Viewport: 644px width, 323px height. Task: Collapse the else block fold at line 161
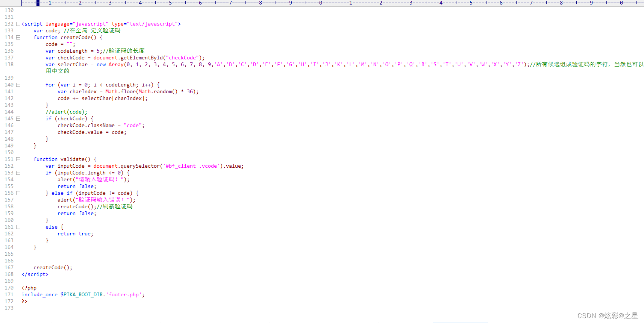coord(18,227)
